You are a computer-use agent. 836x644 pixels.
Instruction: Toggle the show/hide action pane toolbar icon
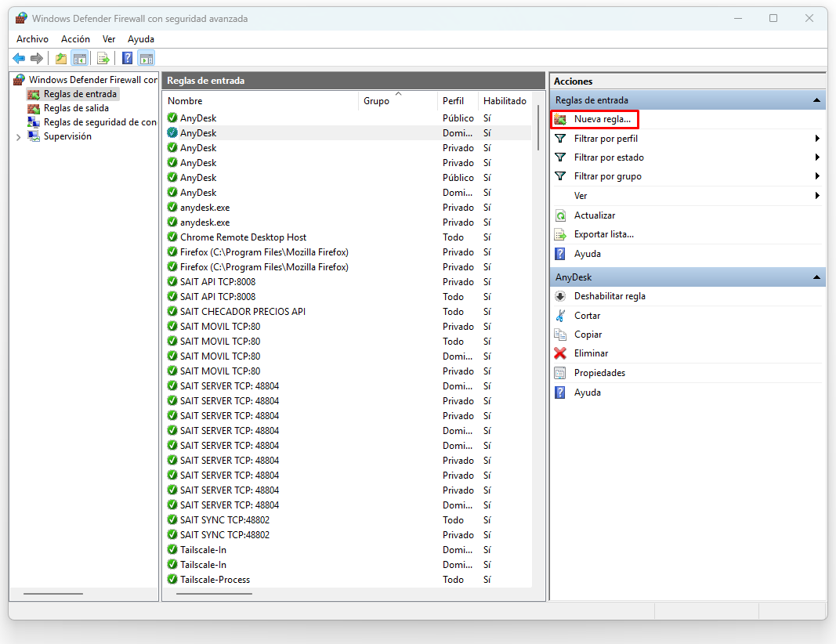[146, 58]
